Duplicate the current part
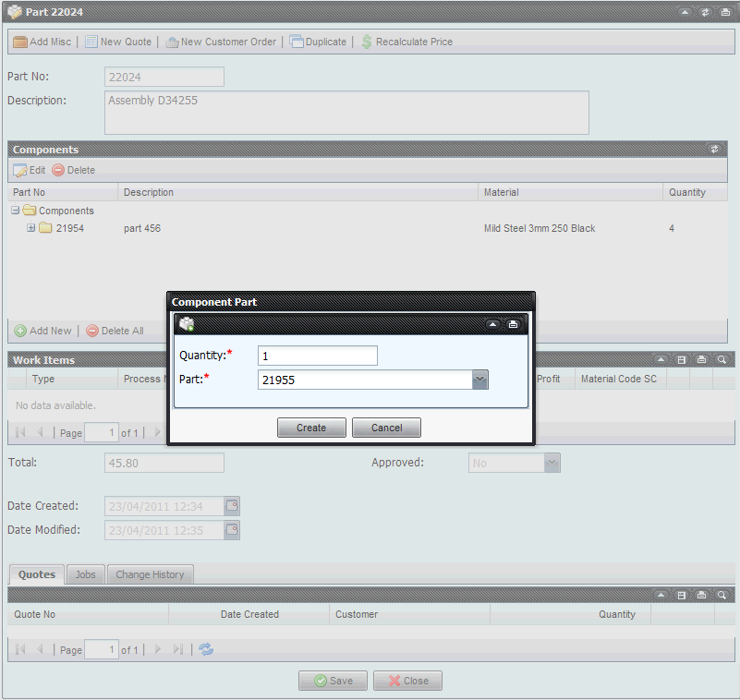The height and width of the screenshot is (700, 740). tap(318, 42)
